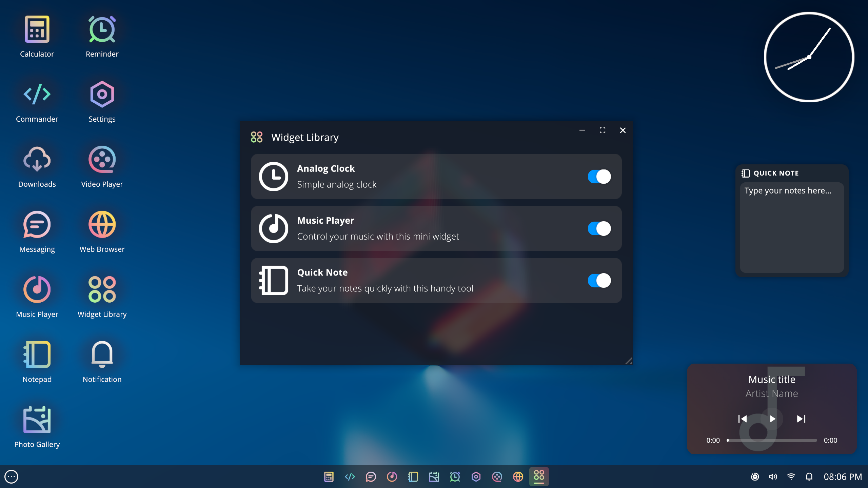The width and height of the screenshot is (868, 488).
Task: Open the Video Player desktop icon
Action: pos(102,159)
